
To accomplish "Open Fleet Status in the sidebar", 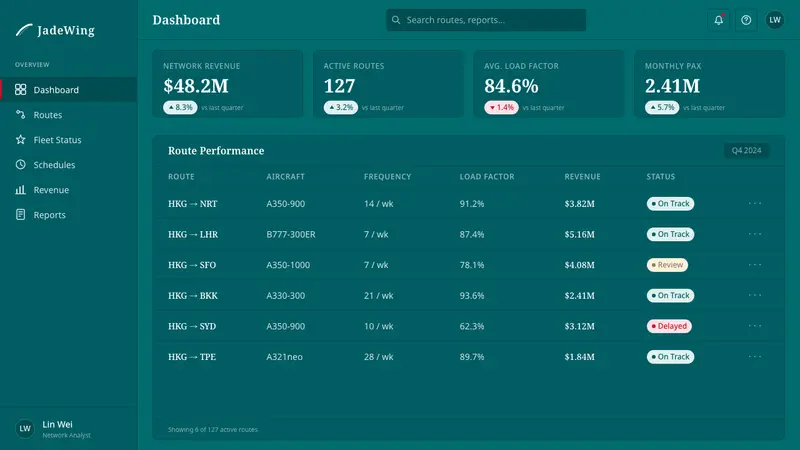I will [68, 140].
